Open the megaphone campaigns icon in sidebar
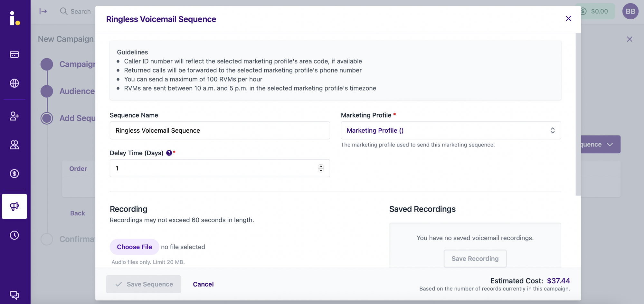 coord(14,206)
